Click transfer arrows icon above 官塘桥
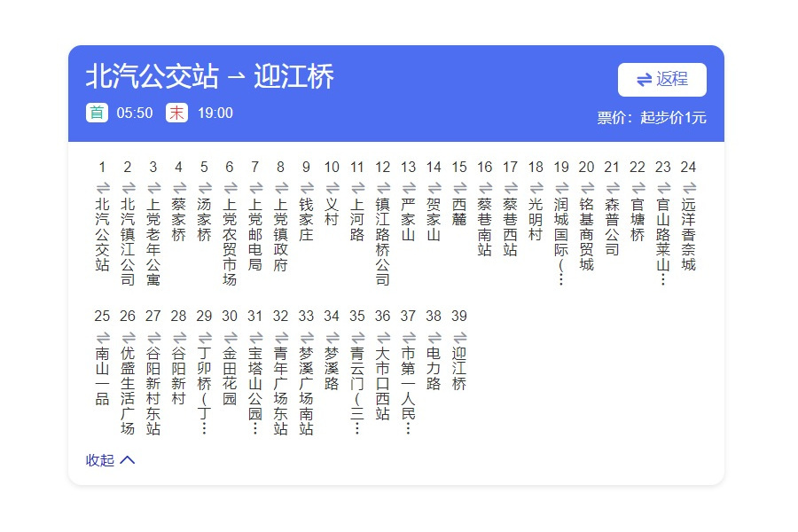The width and height of the screenshot is (798, 532). pyautogui.click(x=638, y=188)
